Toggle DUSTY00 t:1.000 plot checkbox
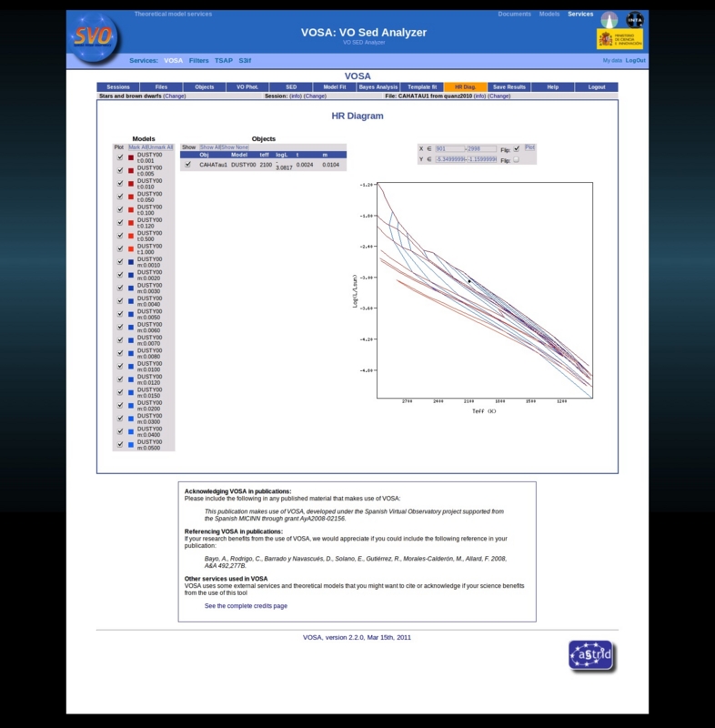The width and height of the screenshot is (715, 728). 120,248
